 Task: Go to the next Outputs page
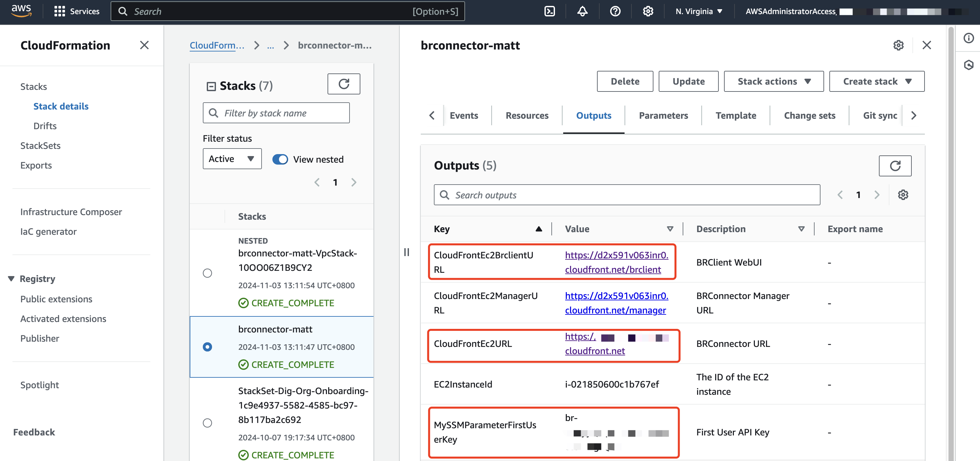point(877,195)
